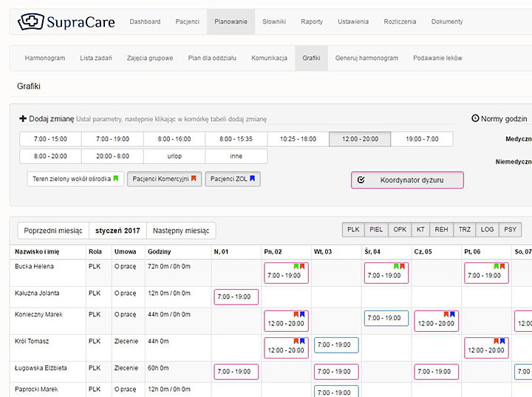Select the 20:00 - 8:00 shift preset
This screenshot has height=397, width=532.
(x=112, y=156)
